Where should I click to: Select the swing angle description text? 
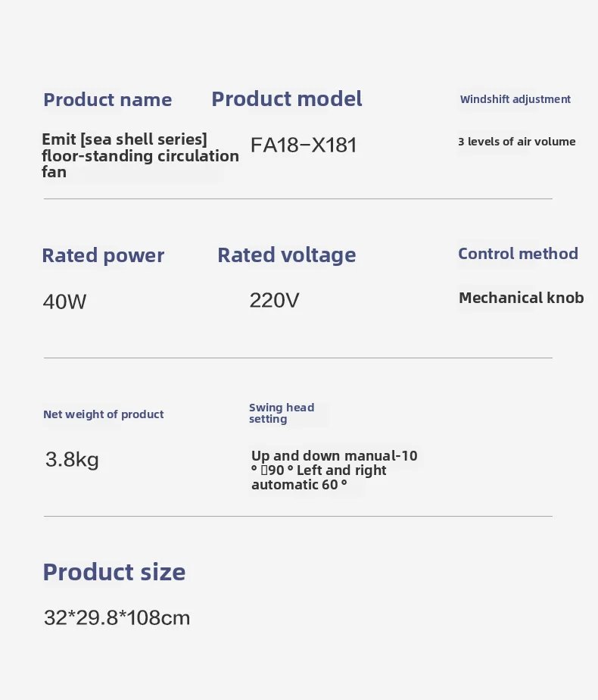click(x=334, y=470)
